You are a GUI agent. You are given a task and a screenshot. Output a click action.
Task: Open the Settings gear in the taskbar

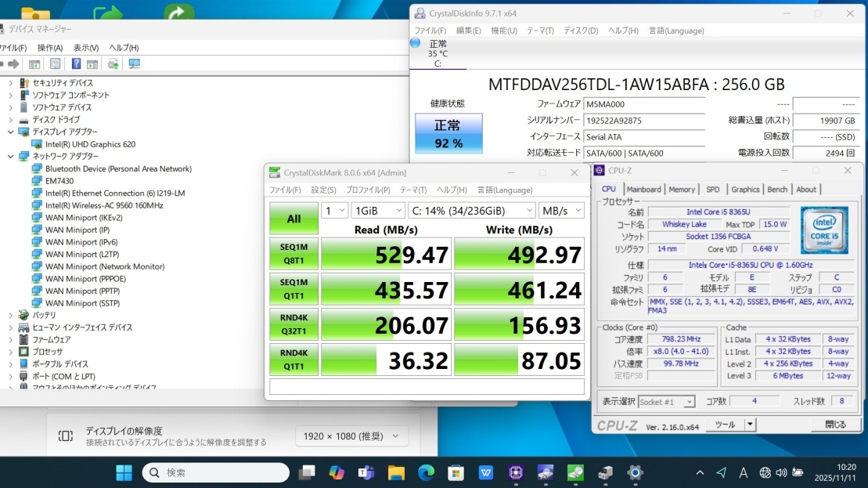point(635,472)
